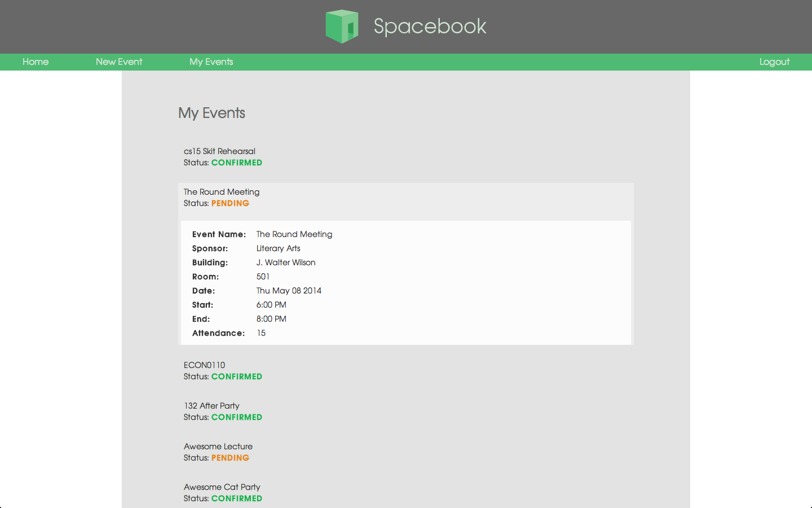
Task: Click the room number 501
Action: 263,277
